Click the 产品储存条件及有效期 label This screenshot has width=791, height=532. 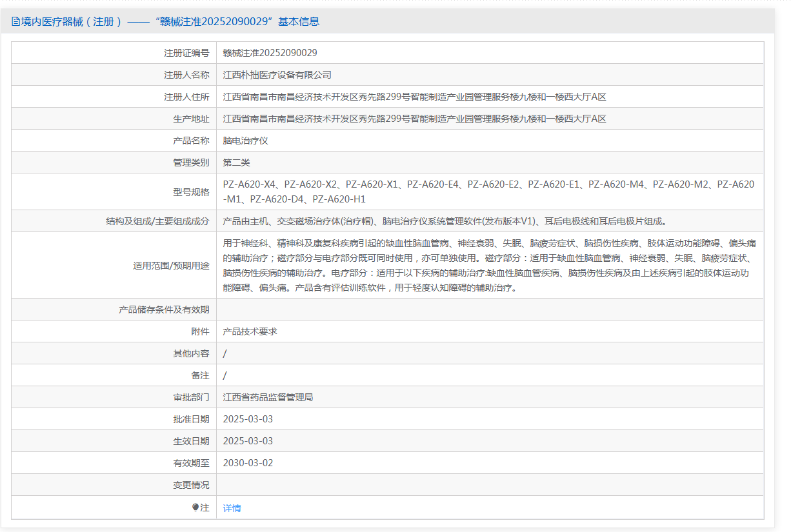click(164, 310)
